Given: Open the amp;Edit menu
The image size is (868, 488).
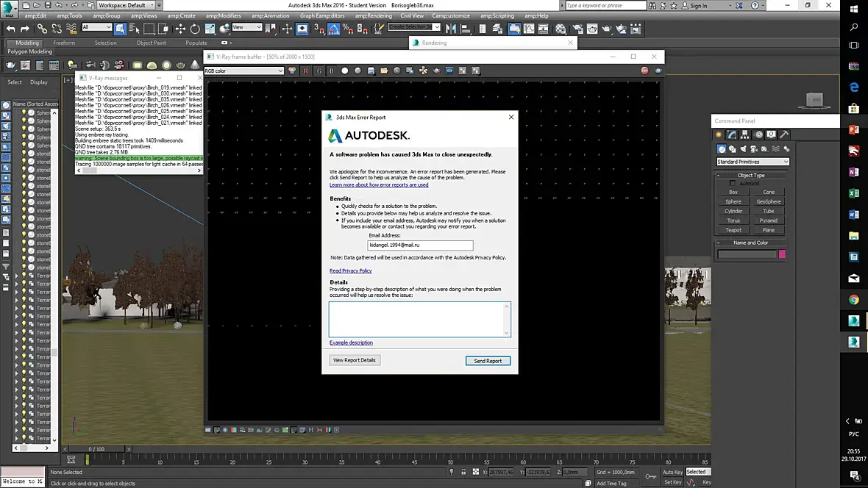Looking at the screenshot, I should pos(35,15).
